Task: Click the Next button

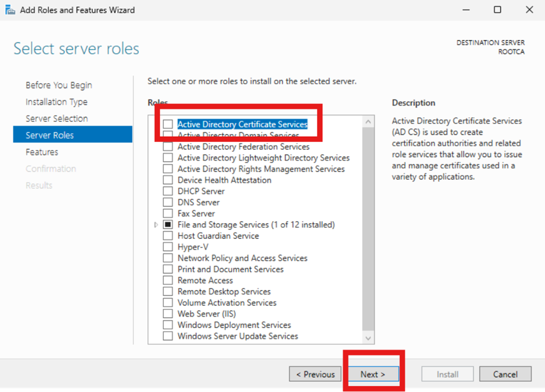Action: click(x=373, y=374)
